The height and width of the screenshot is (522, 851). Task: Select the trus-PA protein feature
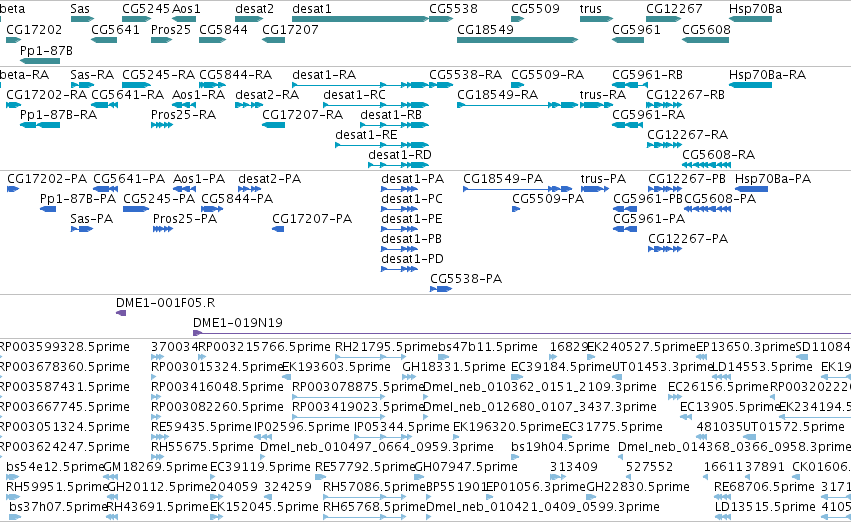[595, 189]
